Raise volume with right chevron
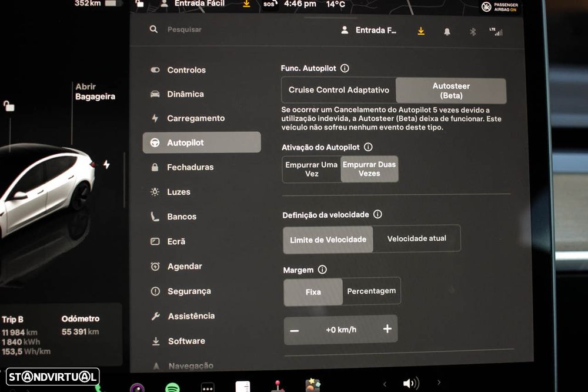This screenshot has height=392, width=588. click(439, 383)
